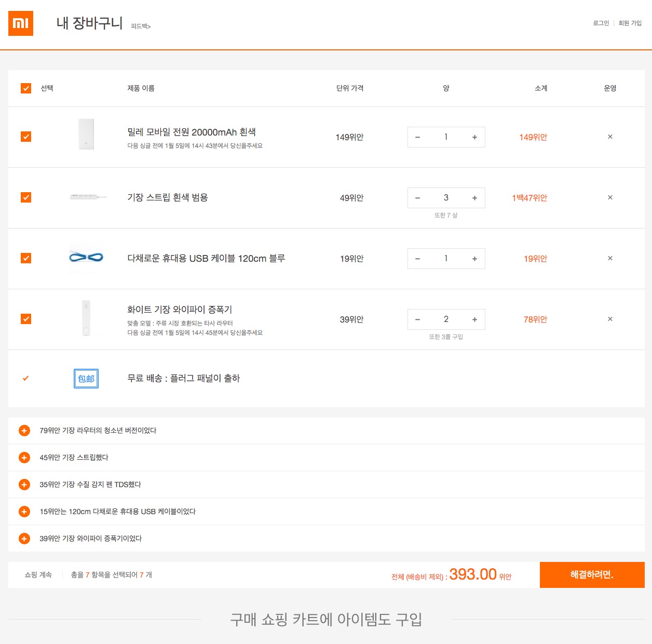Decrease quantity of the white power strip
Screen dimensions: 652x644
[417, 198]
